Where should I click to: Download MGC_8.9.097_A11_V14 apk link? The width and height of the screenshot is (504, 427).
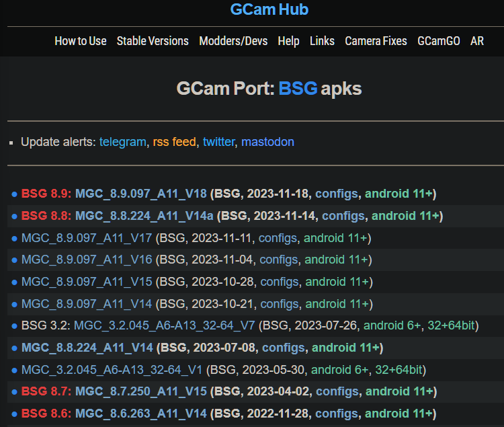tap(87, 304)
